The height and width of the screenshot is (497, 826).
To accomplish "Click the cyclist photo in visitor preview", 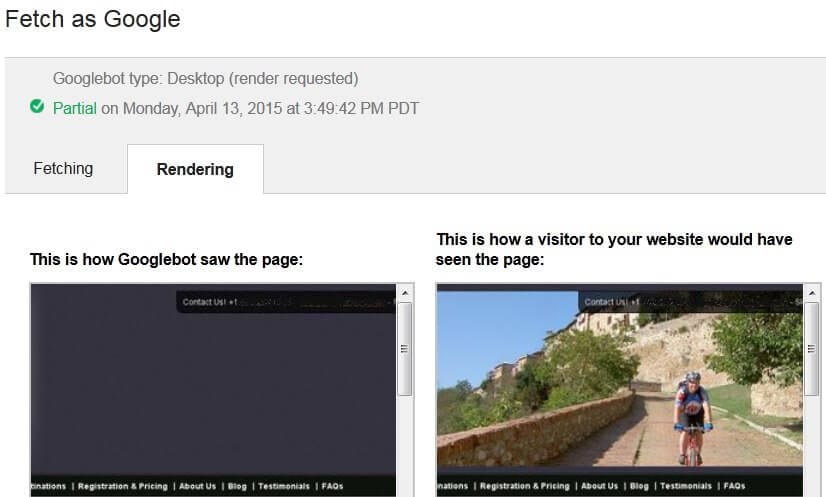I will click(620, 378).
